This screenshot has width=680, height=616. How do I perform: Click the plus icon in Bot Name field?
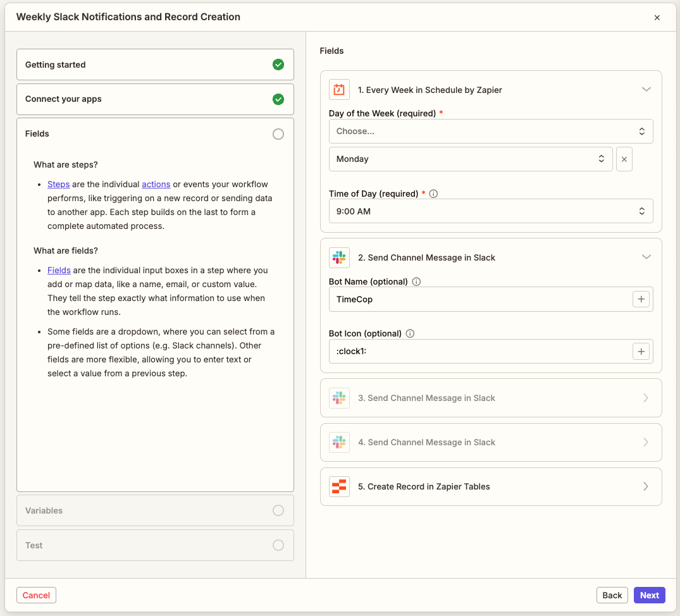pyautogui.click(x=641, y=299)
